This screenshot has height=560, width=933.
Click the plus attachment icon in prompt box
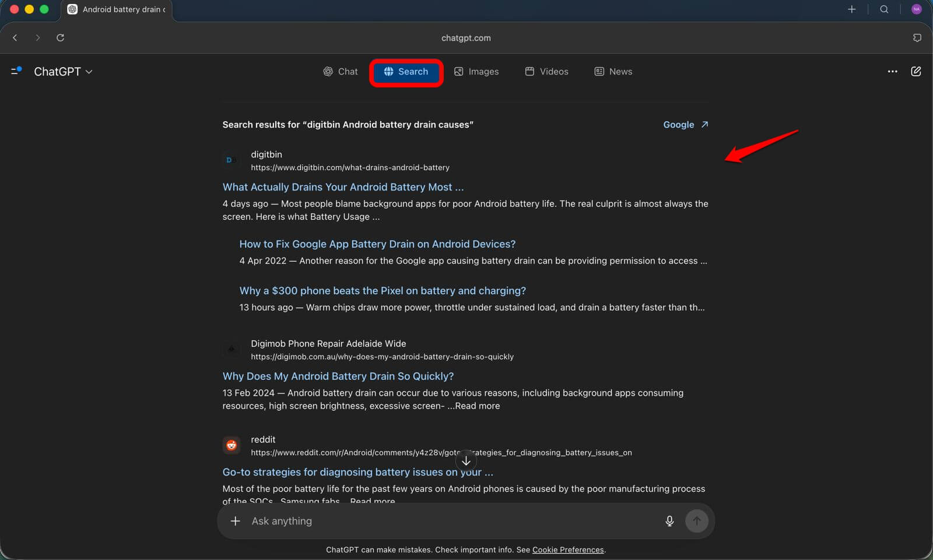coord(235,521)
